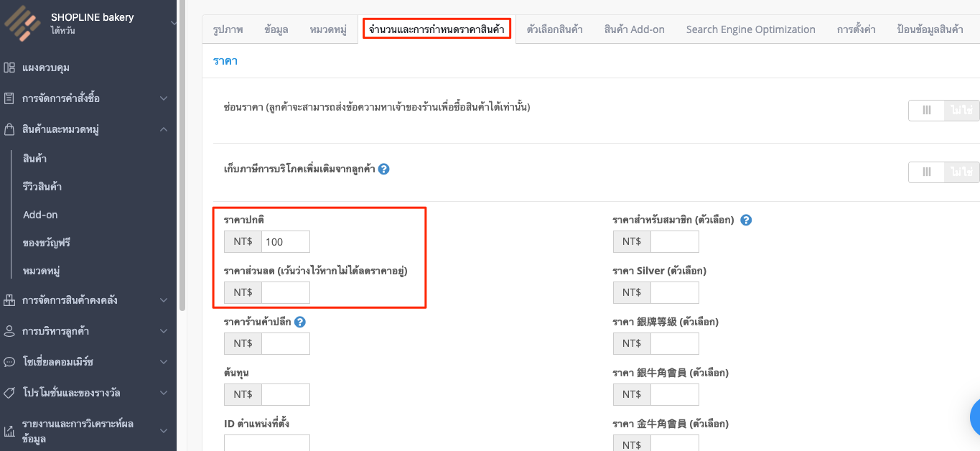Switch to the ข้อมูล tab

click(x=276, y=29)
